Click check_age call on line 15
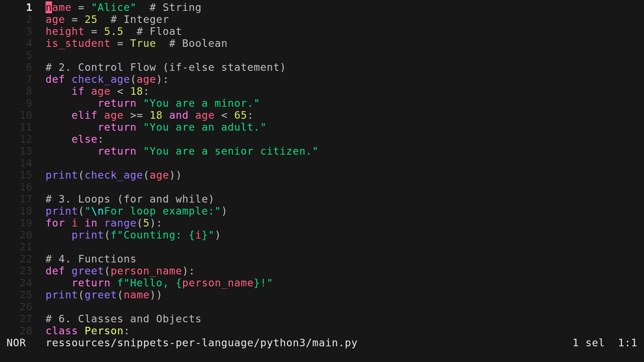644x362 pixels. coord(114,175)
